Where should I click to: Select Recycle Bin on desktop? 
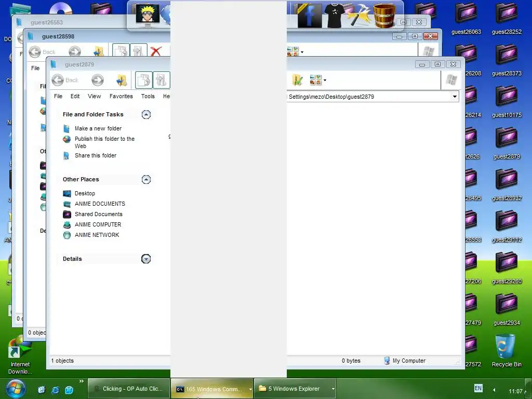coord(507,351)
